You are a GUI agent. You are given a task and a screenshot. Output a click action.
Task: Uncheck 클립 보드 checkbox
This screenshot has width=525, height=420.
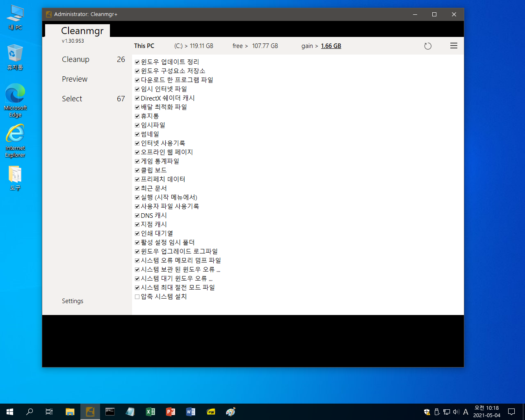(x=137, y=171)
